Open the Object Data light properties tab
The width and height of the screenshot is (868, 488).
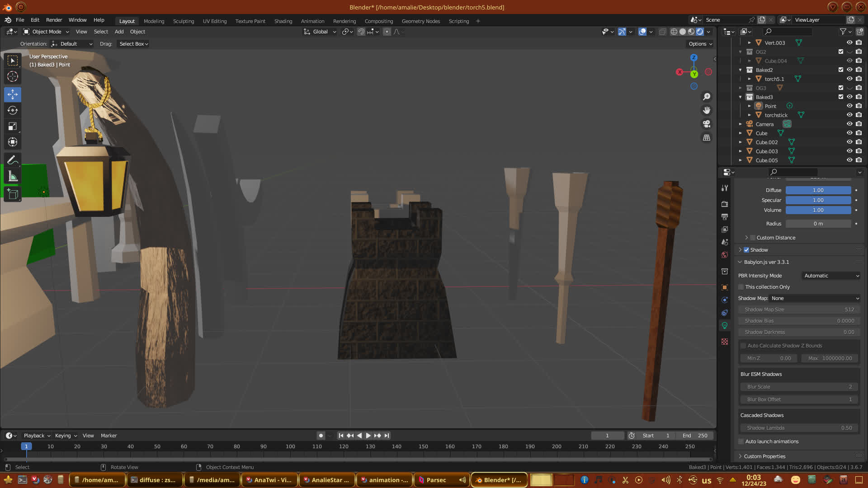coord(725,326)
